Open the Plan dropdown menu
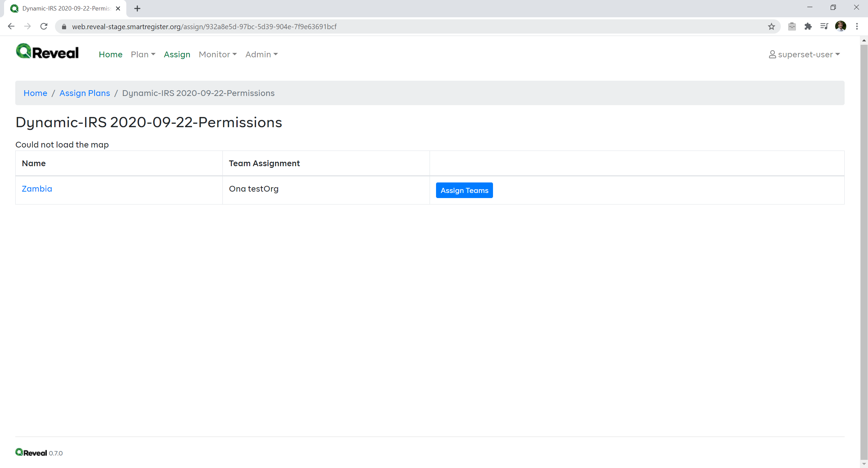868x468 pixels. tap(143, 54)
